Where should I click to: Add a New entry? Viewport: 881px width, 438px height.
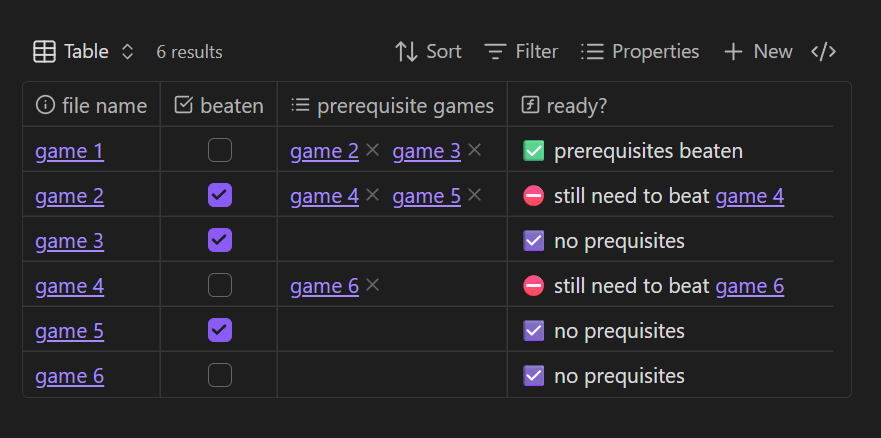[758, 51]
